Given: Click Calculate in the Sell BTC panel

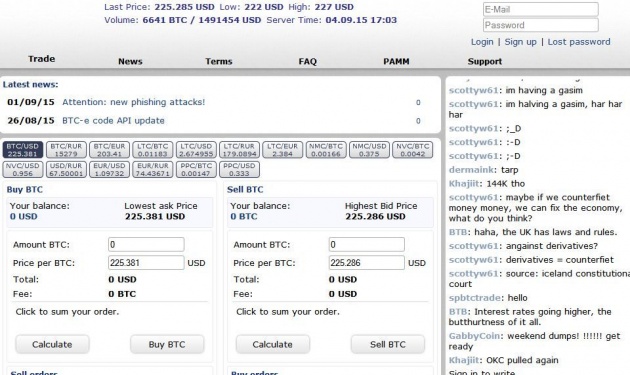Looking at the screenshot, I should pos(273,344).
